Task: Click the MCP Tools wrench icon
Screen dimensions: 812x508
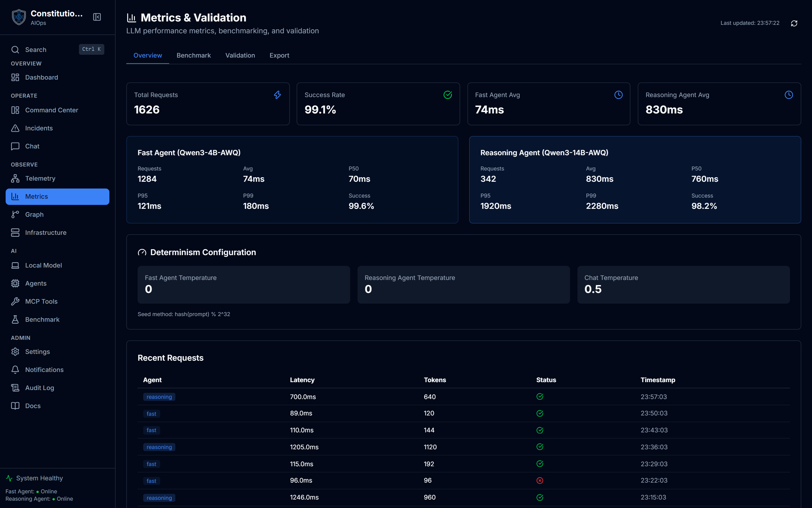Action: (15, 302)
